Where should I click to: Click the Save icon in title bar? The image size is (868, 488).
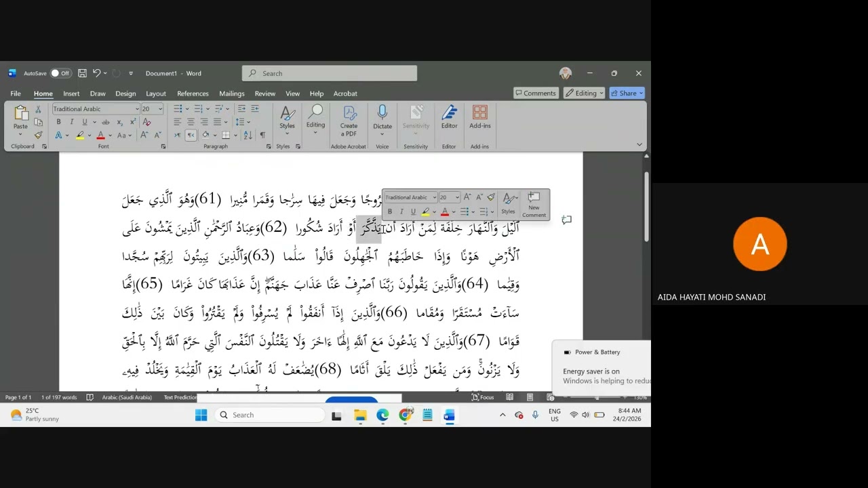pyautogui.click(x=82, y=73)
